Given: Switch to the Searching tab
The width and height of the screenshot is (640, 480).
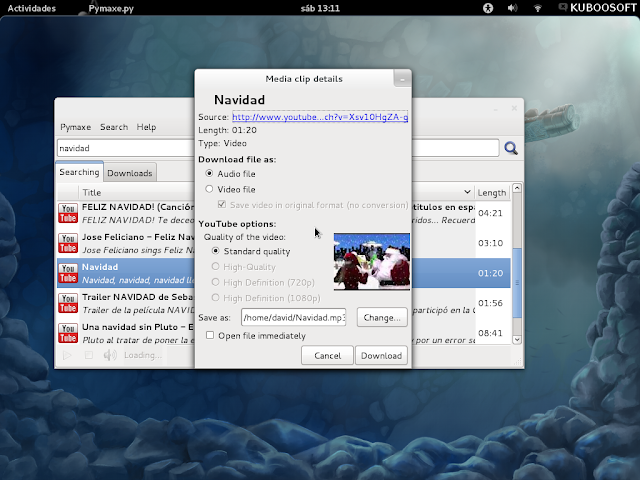Looking at the screenshot, I should click(x=79, y=172).
